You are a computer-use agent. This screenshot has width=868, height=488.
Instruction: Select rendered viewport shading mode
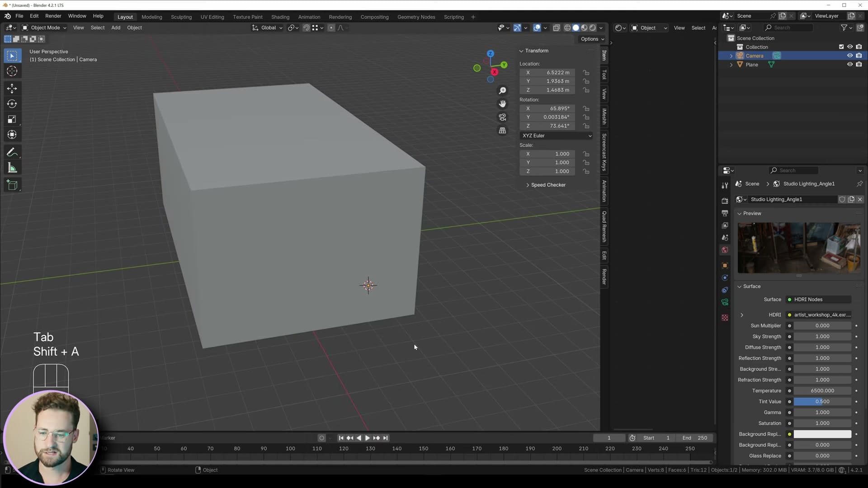coord(593,28)
